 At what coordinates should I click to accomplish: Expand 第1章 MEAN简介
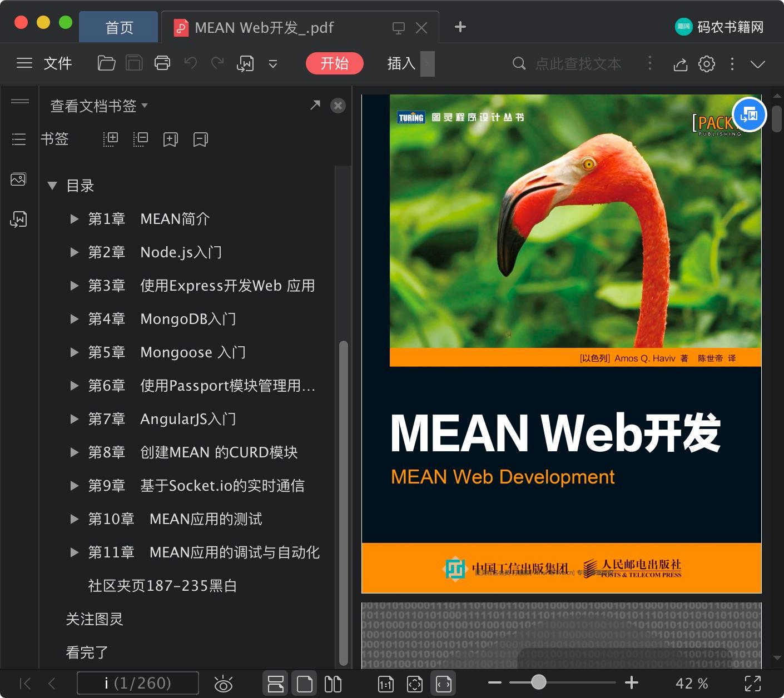(74, 219)
